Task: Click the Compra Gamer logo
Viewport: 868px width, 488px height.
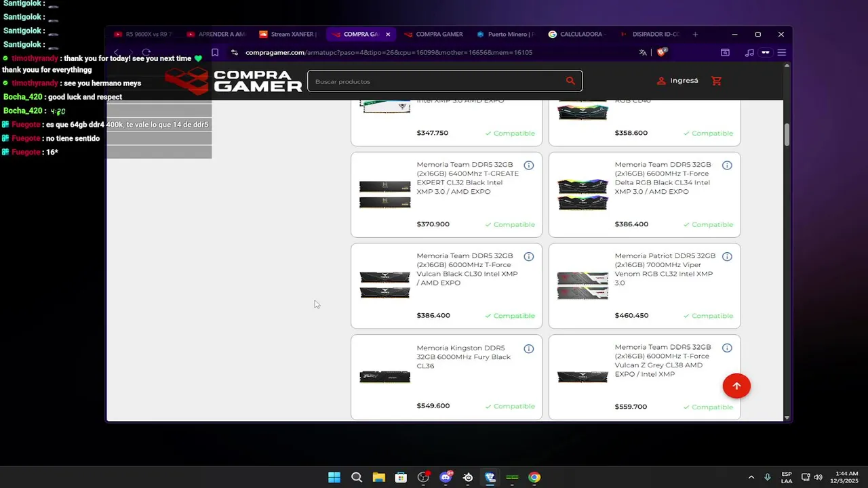Action: (234, 81)
